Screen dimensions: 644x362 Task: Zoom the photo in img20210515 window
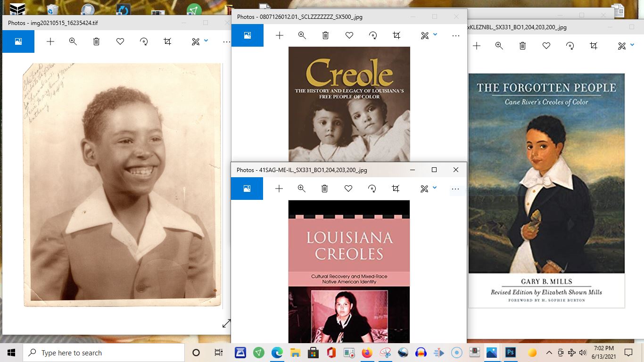point(73,41)
